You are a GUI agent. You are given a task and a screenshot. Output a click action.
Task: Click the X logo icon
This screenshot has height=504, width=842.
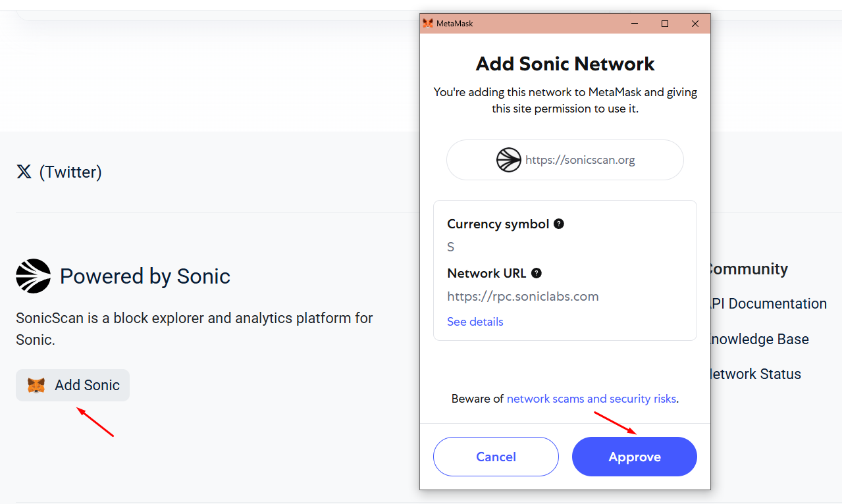pyautogui.click(x=24, y=172)
